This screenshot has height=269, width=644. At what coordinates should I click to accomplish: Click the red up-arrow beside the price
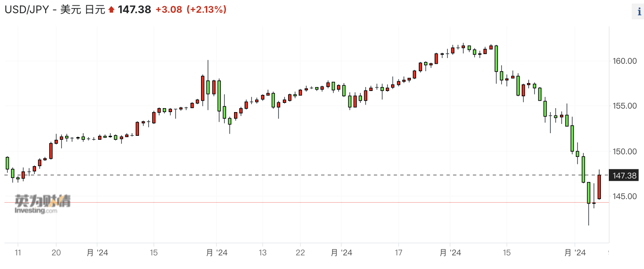pyautogui.click(x=111, y=10)
